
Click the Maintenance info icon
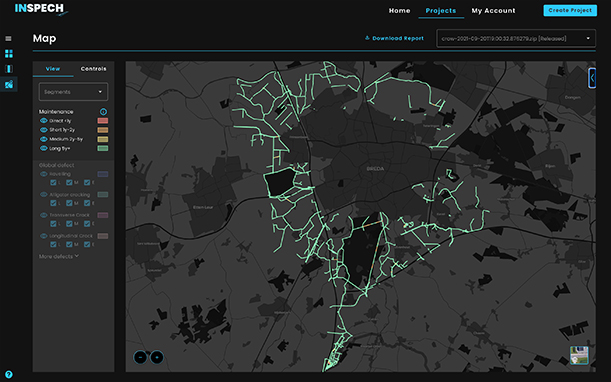tap(103, 111)
